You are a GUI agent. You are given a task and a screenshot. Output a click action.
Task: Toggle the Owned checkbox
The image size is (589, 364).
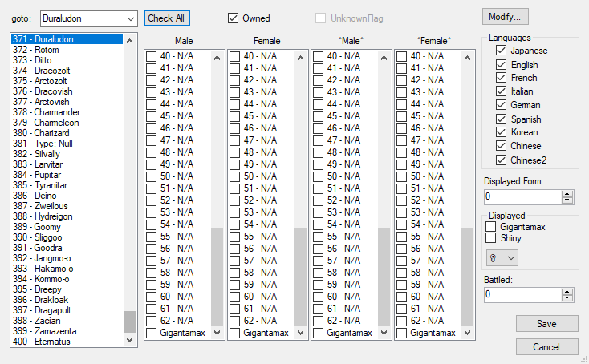233,18
